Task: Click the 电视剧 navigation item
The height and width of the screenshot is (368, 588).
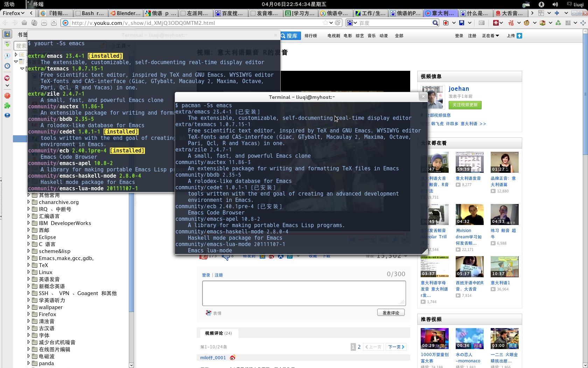Action: [x=334, y=36]
